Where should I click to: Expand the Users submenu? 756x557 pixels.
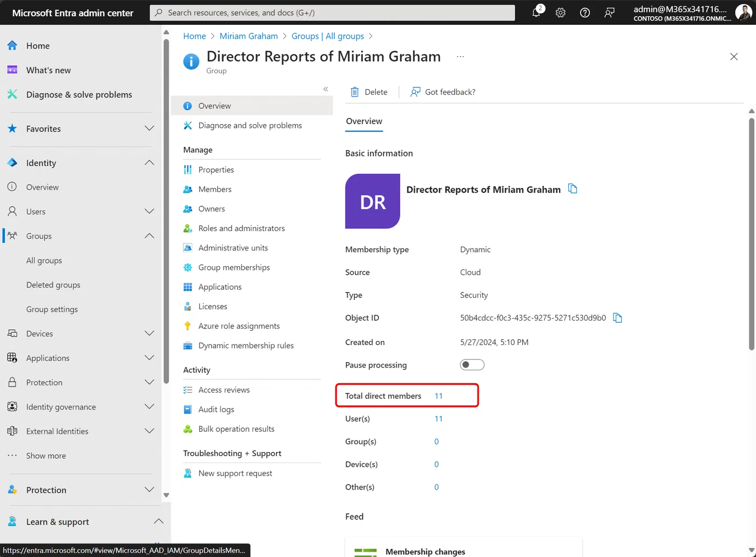(x=150, y=212)
